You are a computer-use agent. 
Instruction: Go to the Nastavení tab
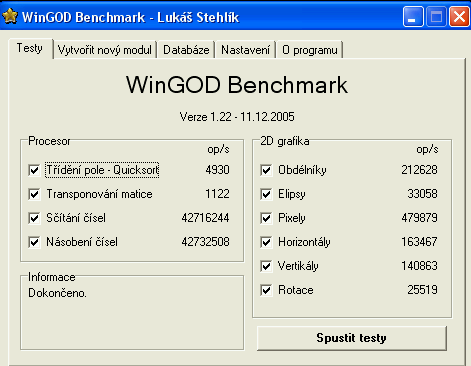(245, 50)
